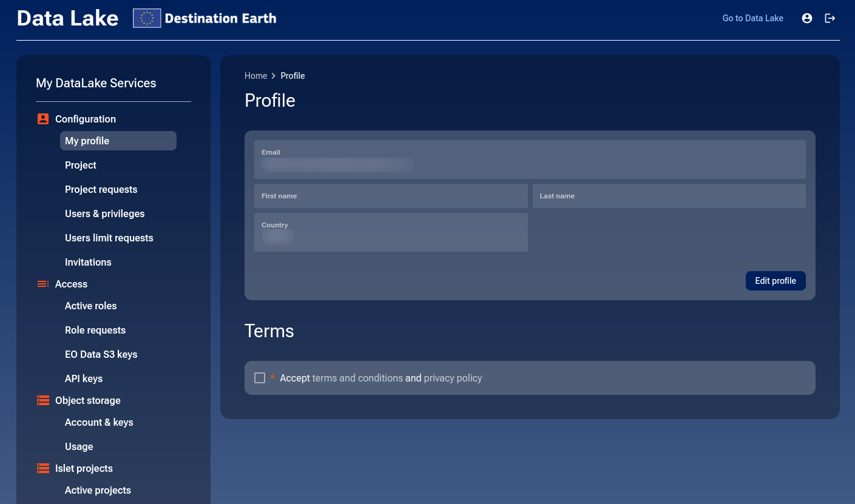Select My profile in the sidebar
The width and height of the screenshot is (855, 504).
point(87,141)
